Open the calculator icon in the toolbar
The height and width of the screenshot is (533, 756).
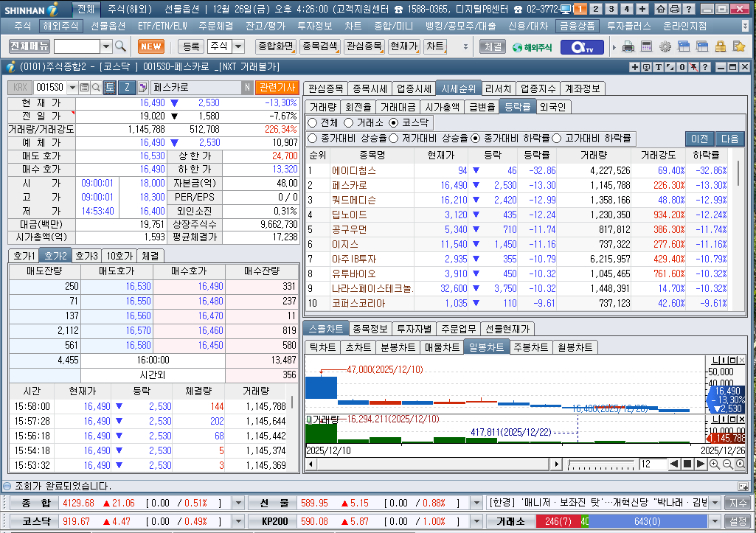647,46
